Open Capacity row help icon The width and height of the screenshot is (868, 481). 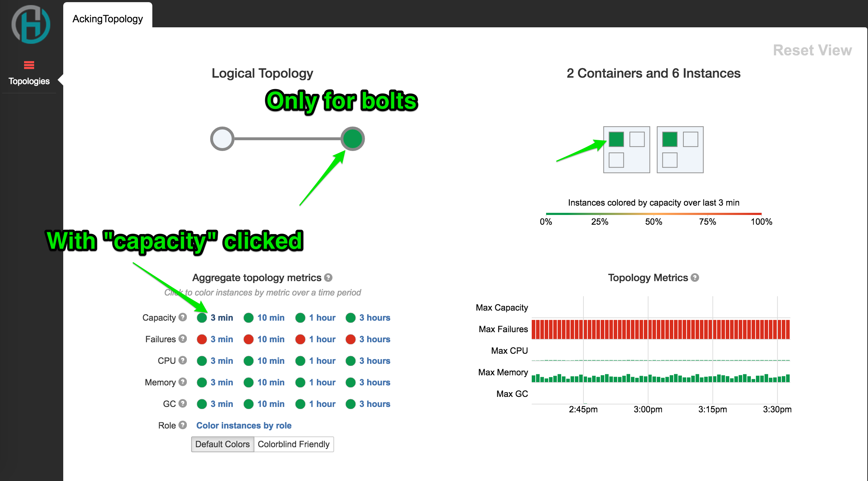point(183,317)
